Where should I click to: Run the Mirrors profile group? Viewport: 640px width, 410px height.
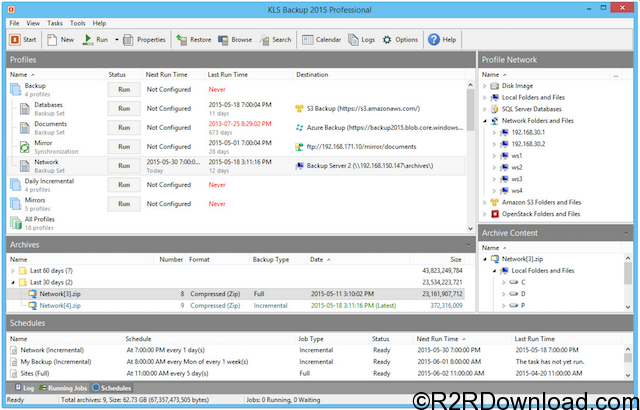coord(124,204)
